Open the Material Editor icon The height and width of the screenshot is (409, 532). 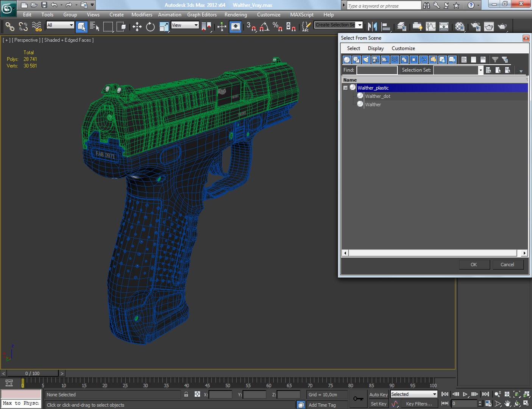coord(460,27)
